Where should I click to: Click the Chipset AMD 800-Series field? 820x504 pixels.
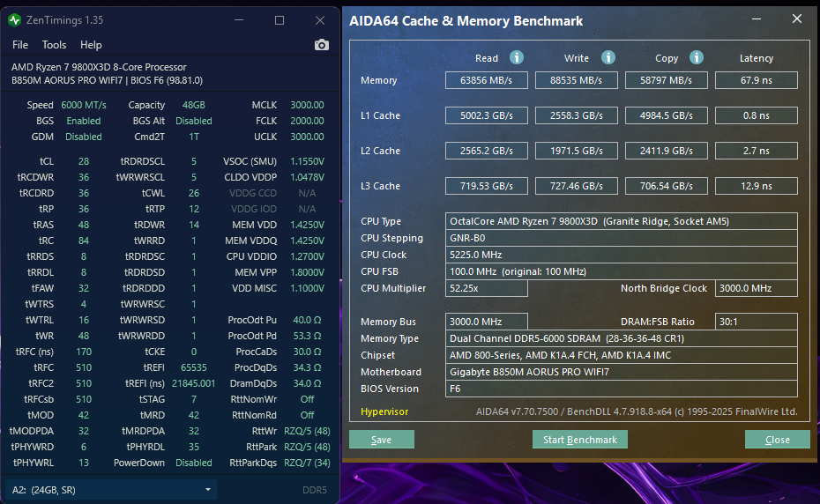[x=622, y=355]
